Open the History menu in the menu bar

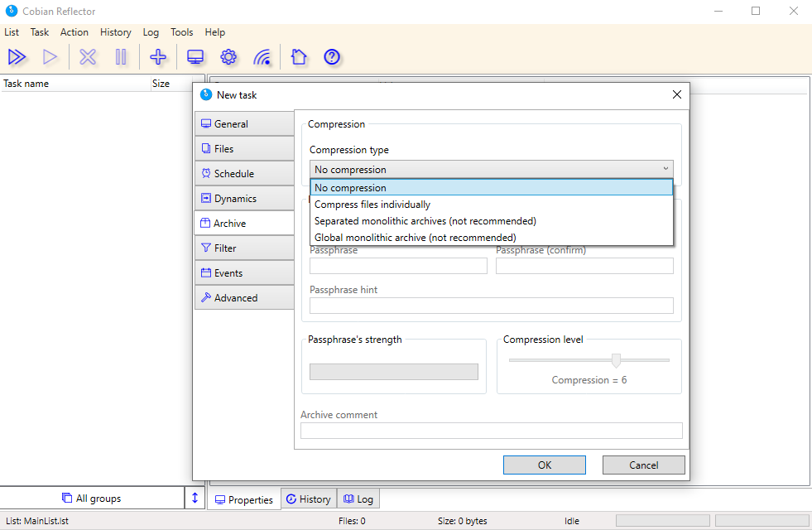coord(116,32)
